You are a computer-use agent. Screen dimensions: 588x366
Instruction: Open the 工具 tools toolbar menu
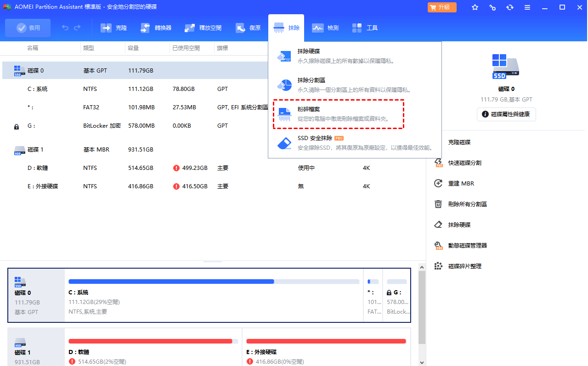point(365,28)
